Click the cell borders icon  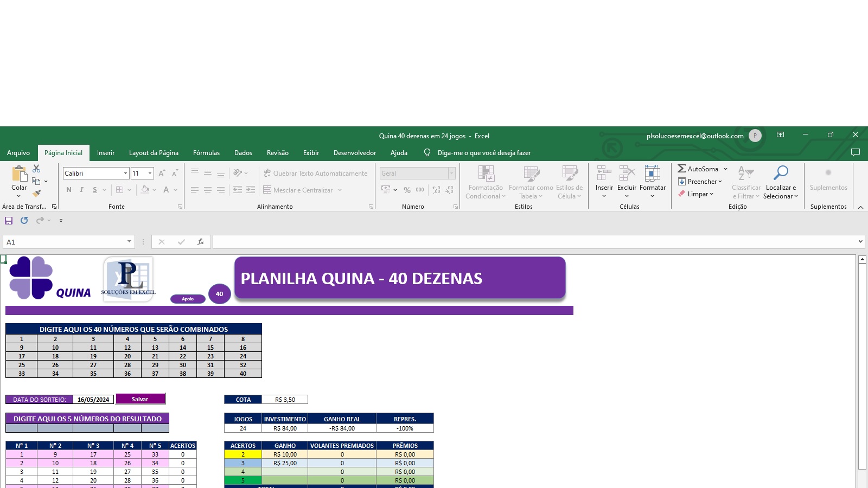point(120,190)
